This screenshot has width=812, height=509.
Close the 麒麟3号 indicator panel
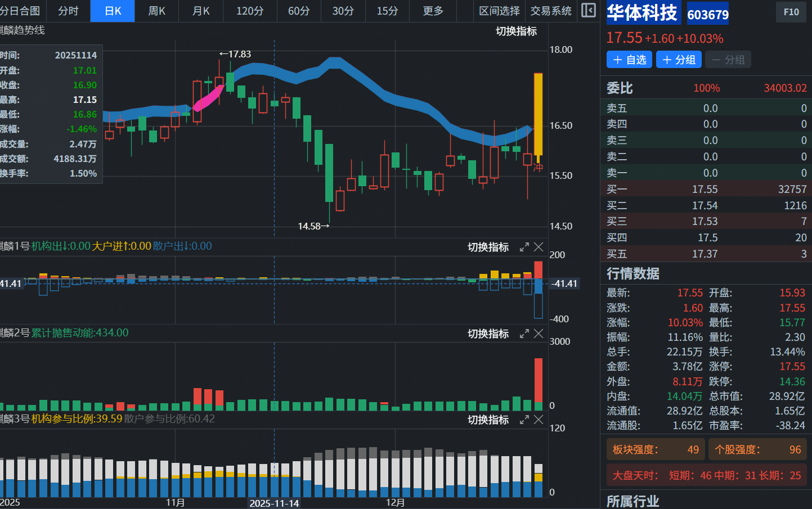[x=539, y=420]
